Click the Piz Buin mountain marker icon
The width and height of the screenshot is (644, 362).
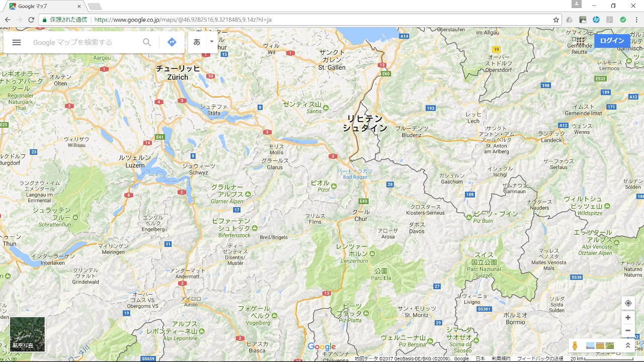point(469,217)
